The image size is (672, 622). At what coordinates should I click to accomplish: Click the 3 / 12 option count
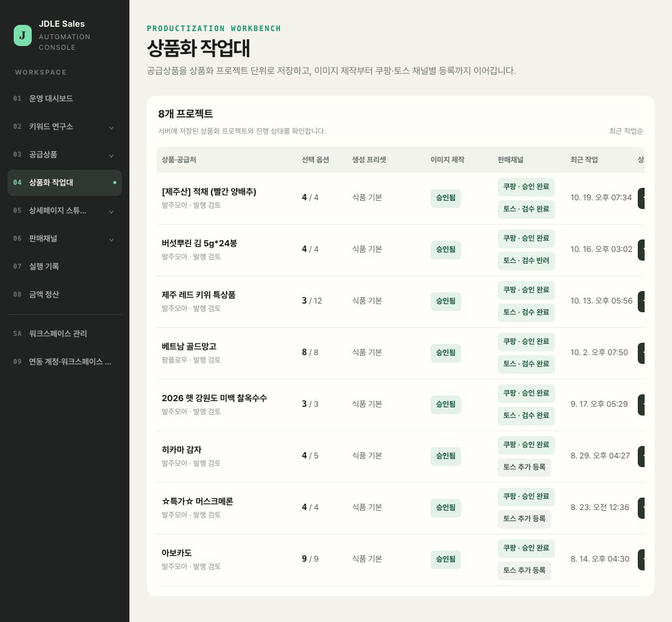(312, 300)
